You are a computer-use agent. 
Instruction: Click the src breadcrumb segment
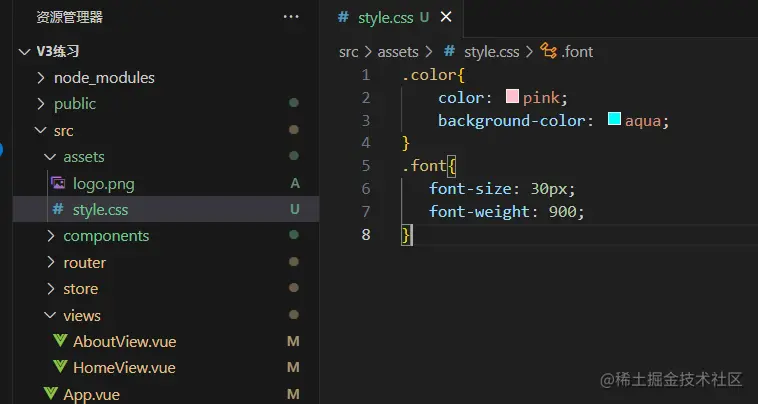(x=349, y=52)
